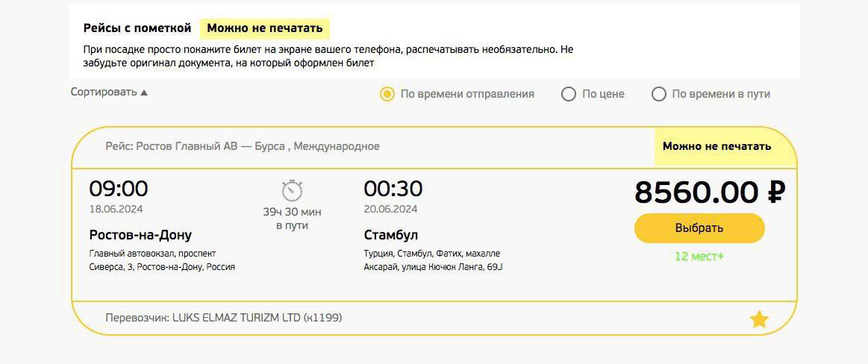
Task: Click the departure city "Ростов-на-Дону"
Action: coord(140,235)
